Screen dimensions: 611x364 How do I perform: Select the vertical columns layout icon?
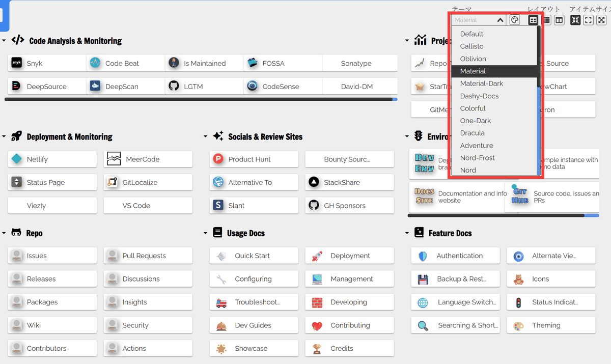point(559,20)
